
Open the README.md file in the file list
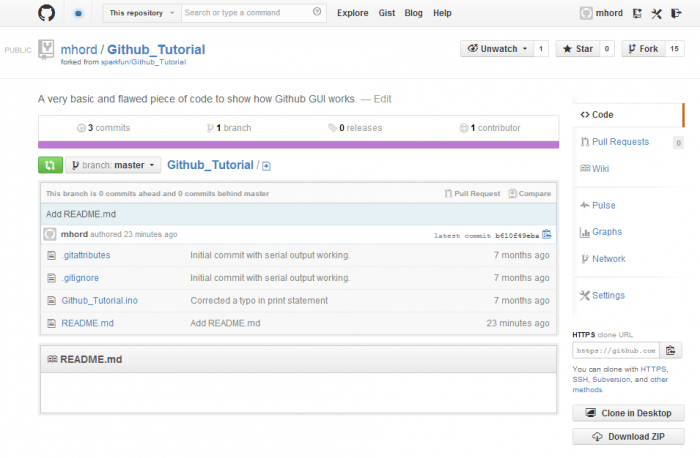[88, 323]
